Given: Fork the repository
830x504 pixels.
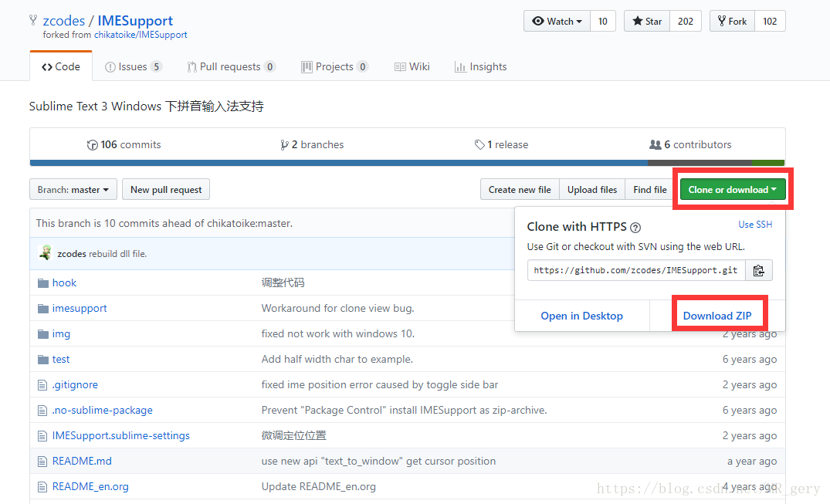Looking at the screenshot, I should coord(732,21).
